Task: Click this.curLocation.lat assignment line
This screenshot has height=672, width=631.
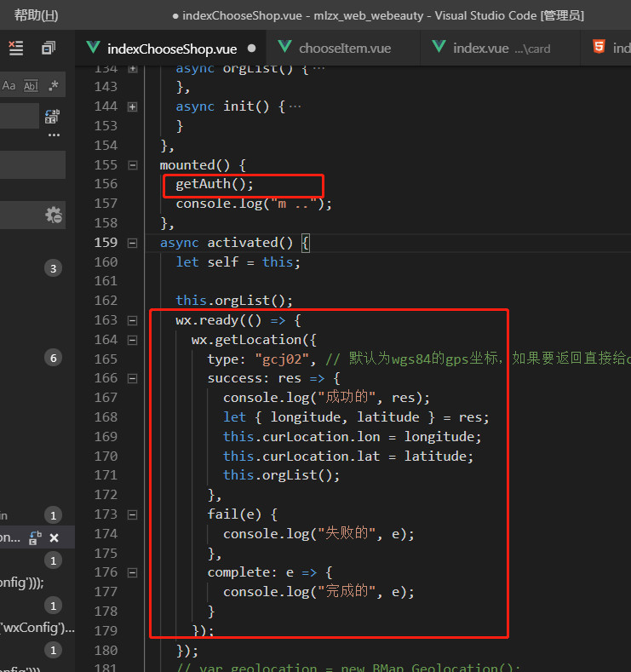Action: [348, 457]
